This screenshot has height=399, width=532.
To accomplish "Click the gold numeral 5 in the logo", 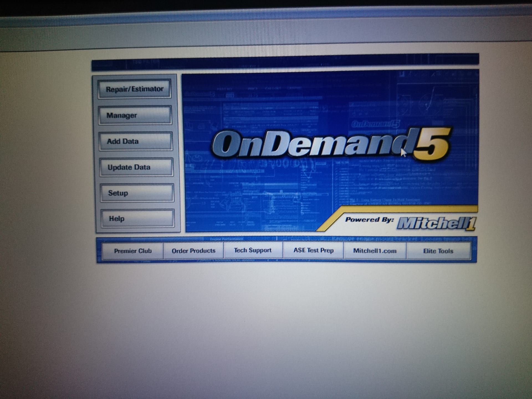I will point(431,145).
